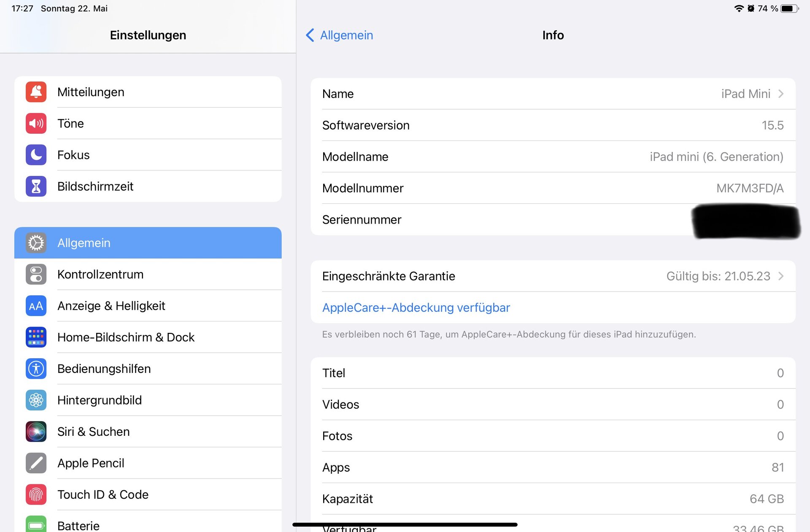Tap the Bildschirmzeit hourglass icon
This screenshot has height=532, width=810.
(x=36, y=186)
